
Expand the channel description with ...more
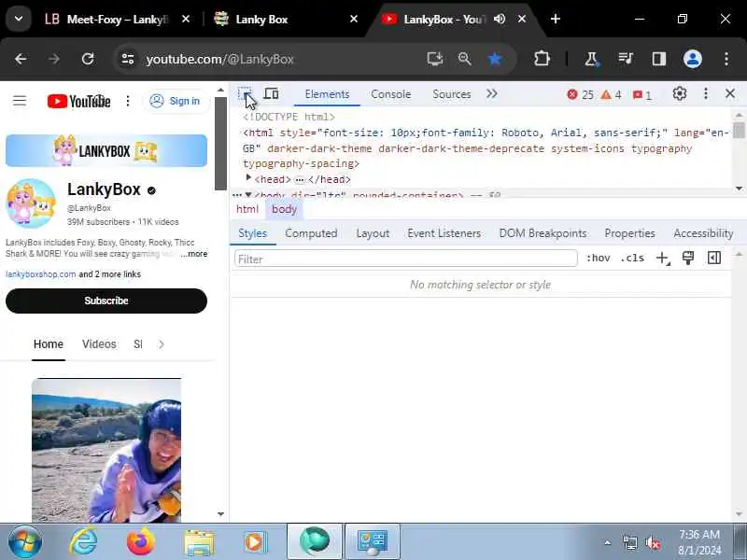pyautogui.click(x=193, y=254)
